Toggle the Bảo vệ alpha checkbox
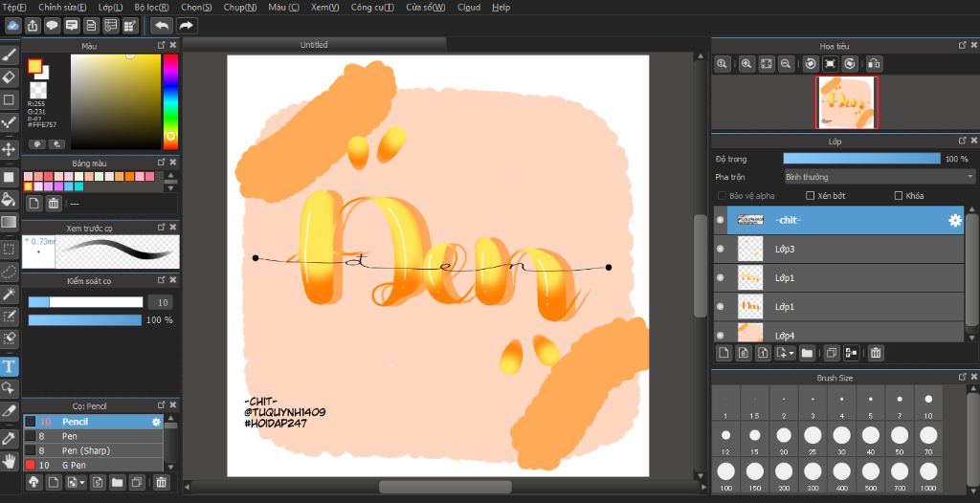 point(722,196)
